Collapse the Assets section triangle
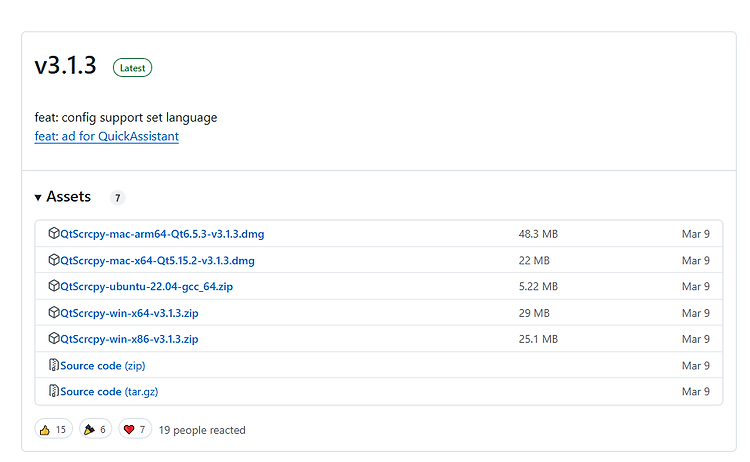Screen dimensions: 750x462 click(38, 198)
